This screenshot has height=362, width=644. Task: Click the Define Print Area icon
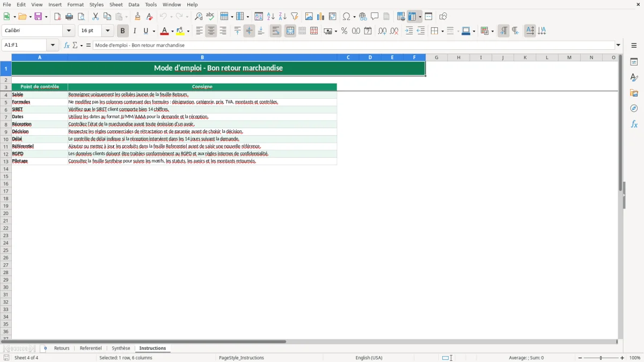401,17
